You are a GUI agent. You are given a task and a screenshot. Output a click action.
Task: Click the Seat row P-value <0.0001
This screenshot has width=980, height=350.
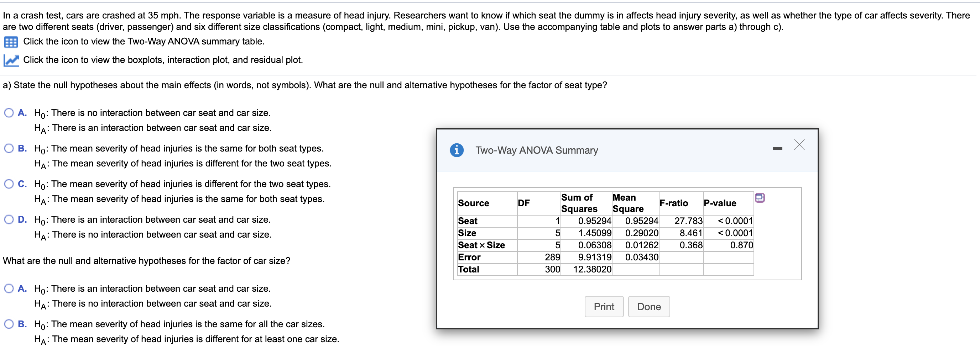[x=735, y=221]
